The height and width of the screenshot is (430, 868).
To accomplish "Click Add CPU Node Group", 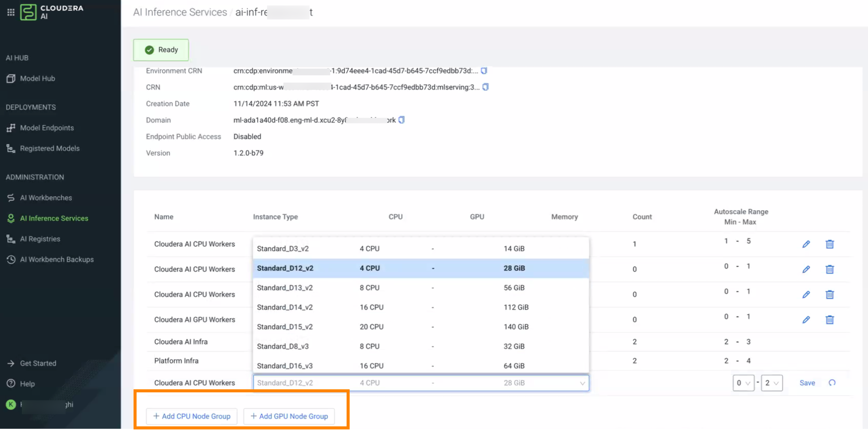I will pyautogui.click(x=192, y=416).
